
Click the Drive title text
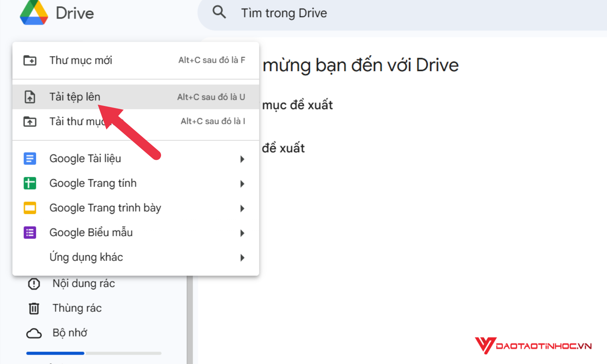click(x=75, y=13)
